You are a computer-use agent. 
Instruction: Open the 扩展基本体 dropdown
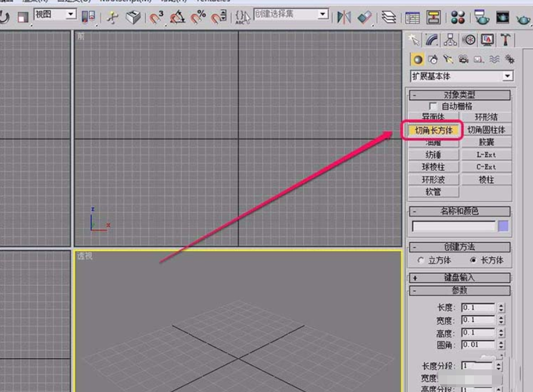coord(506,76)
